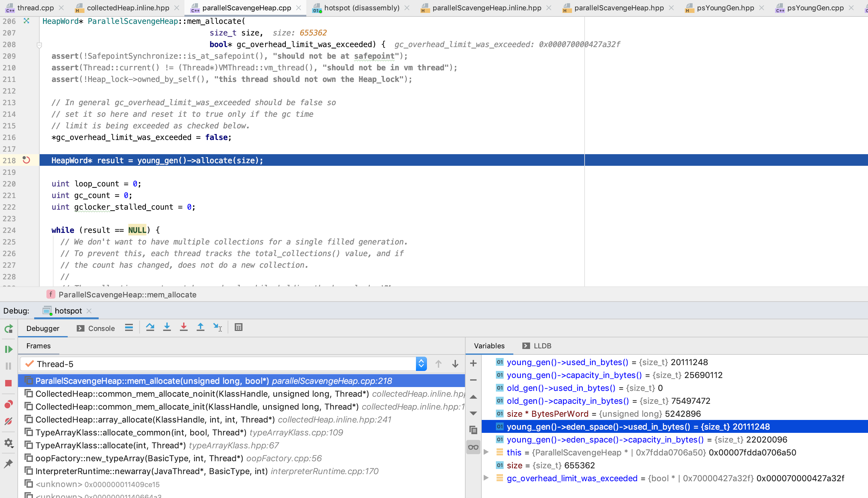Expand the gc_overhead_limit_was_exceeded variable
Screen dimensions: 868x498
(486, 478)
